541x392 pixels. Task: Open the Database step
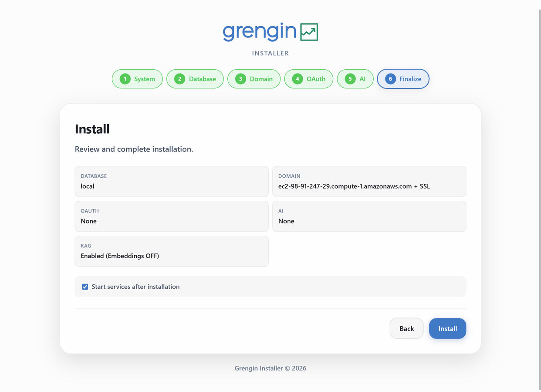pyautogui.click(x=195, y=79)
